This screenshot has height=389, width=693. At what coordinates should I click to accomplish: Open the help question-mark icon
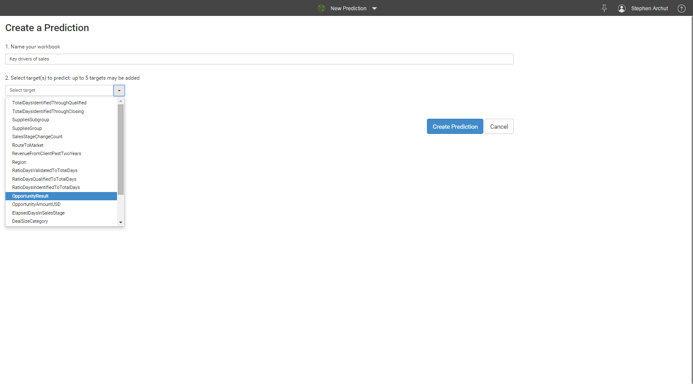[x=681, y=8]
